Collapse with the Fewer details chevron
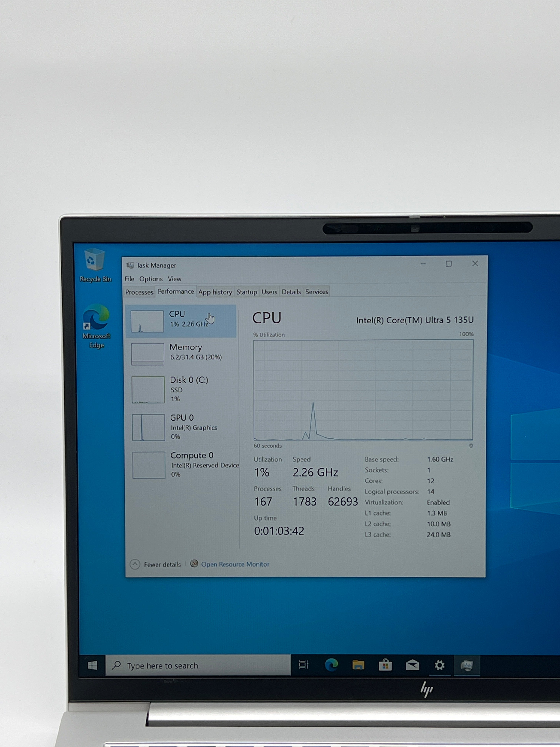This screenshot has width=560, height=747. tap(135, 564)
